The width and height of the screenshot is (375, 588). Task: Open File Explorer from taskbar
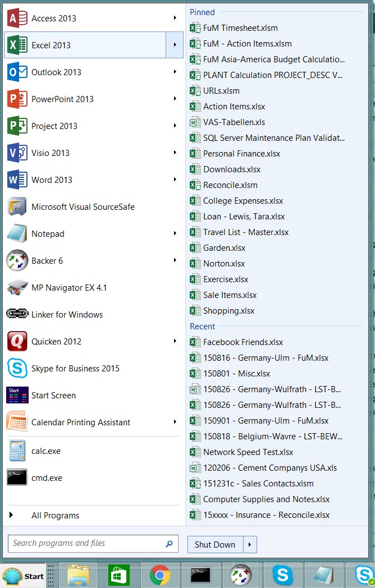click(x=78, y=576)
